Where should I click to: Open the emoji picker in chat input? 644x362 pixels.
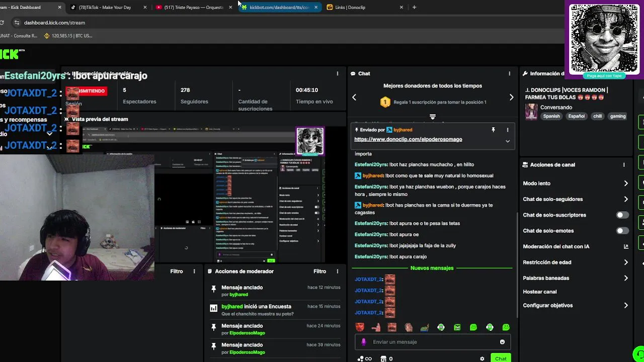[502, 342]
